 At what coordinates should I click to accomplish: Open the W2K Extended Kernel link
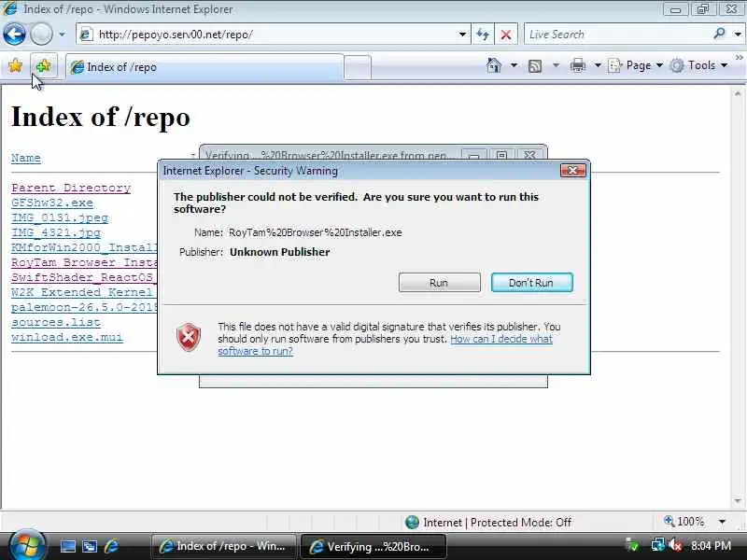[84, 292]
